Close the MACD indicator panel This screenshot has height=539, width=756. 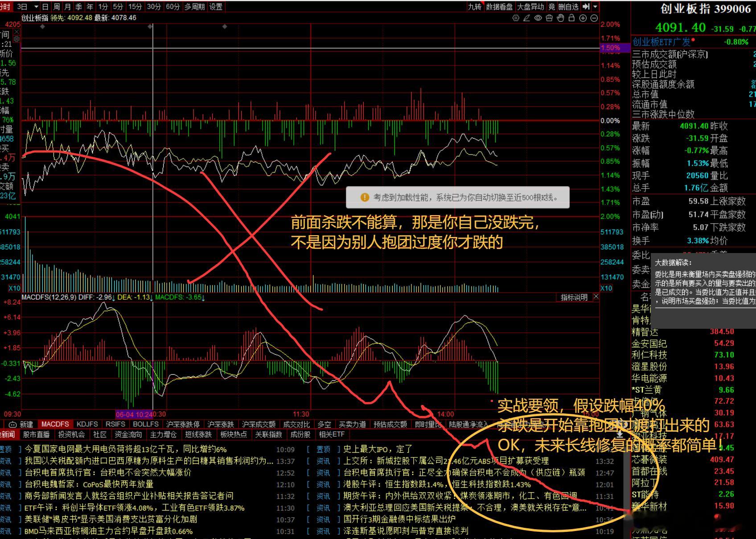(596, 297)
